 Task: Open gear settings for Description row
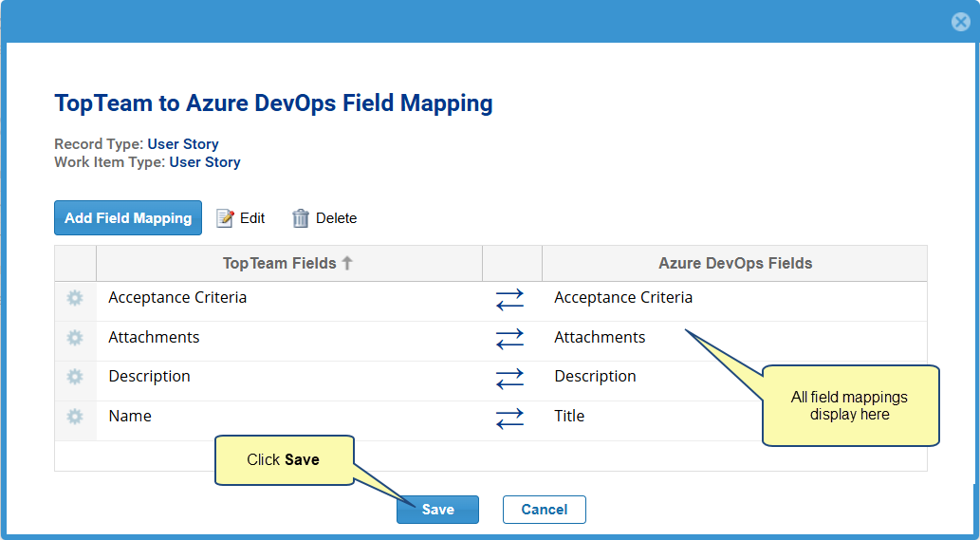point(75,378)
